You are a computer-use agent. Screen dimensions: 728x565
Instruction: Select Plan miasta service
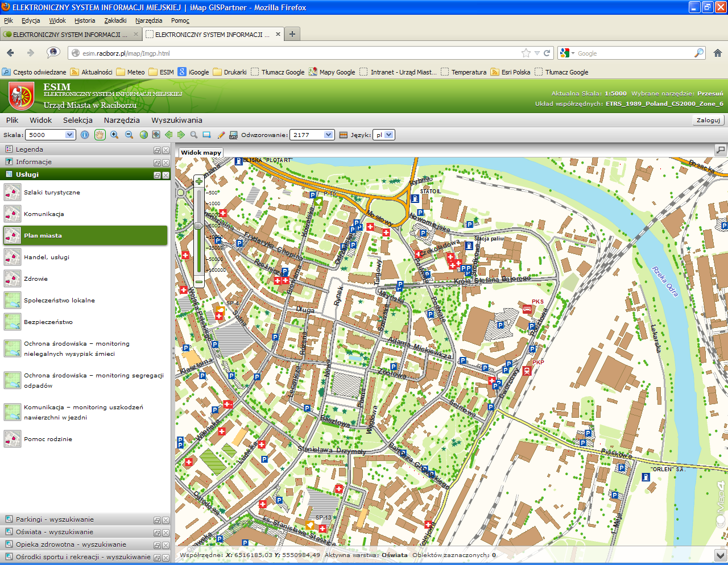(85, 235)
